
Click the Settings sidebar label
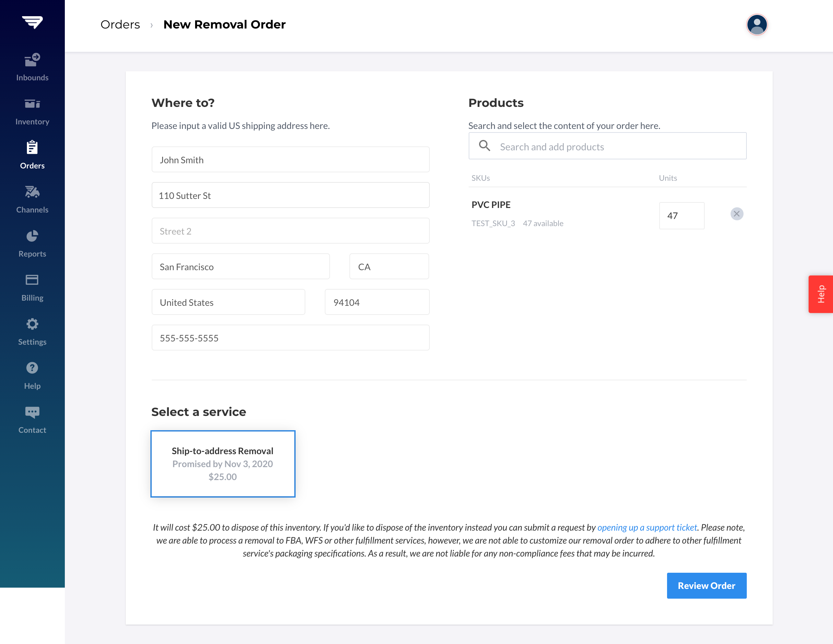tap(32, 342)
